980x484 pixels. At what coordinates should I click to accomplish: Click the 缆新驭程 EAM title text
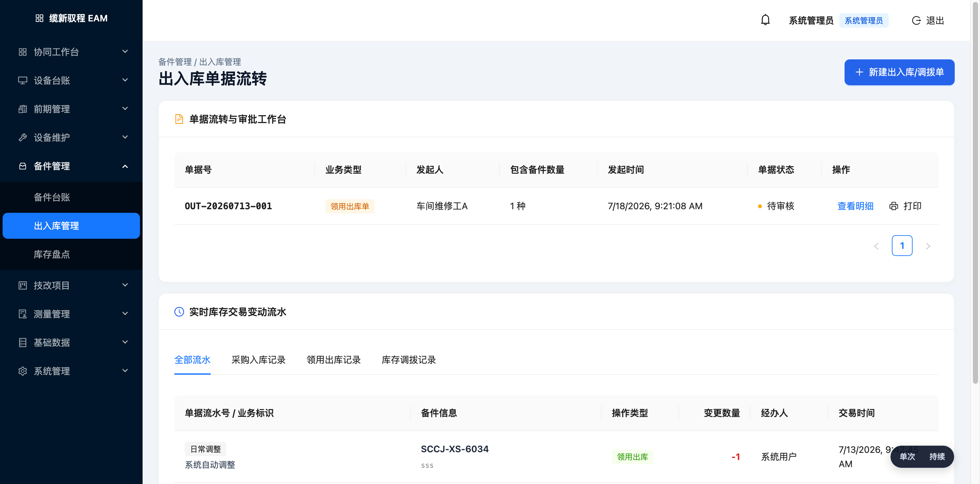tap(78, 18)
